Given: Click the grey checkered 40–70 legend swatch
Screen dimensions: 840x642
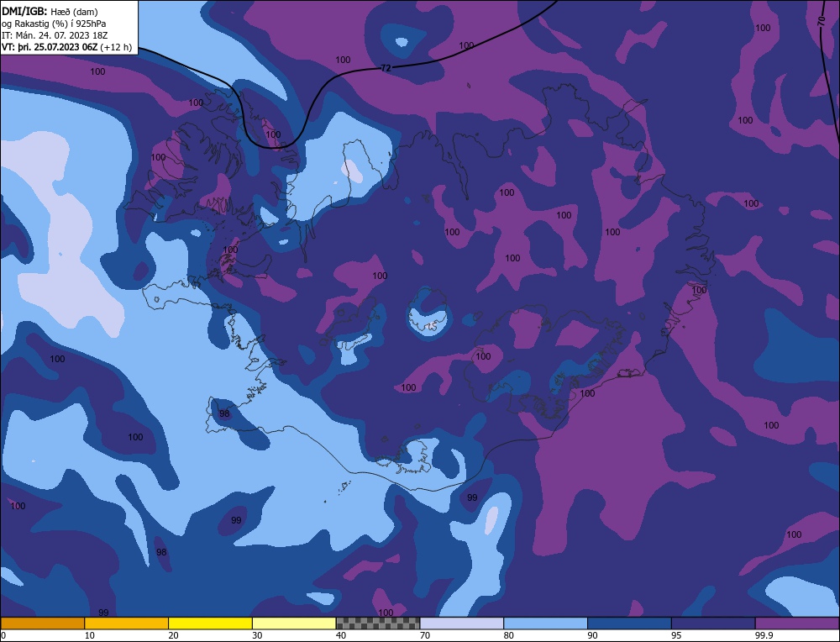Looking at the screenshot, I should pyautogui.click(x=378, y=624).
